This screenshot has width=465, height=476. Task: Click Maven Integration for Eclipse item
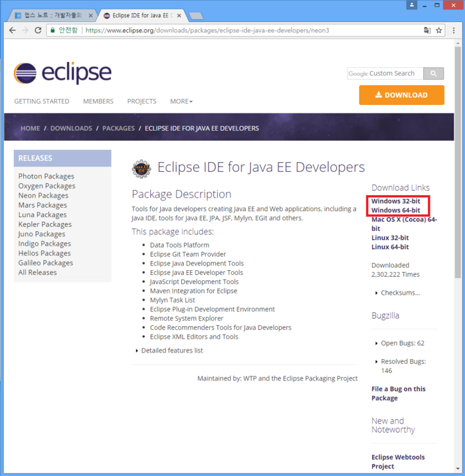click(193, 291)
